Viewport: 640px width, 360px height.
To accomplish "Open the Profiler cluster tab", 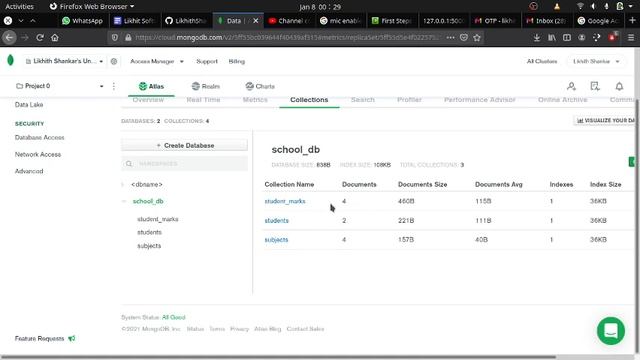I will pyautogui.click(x=409, y=100).
